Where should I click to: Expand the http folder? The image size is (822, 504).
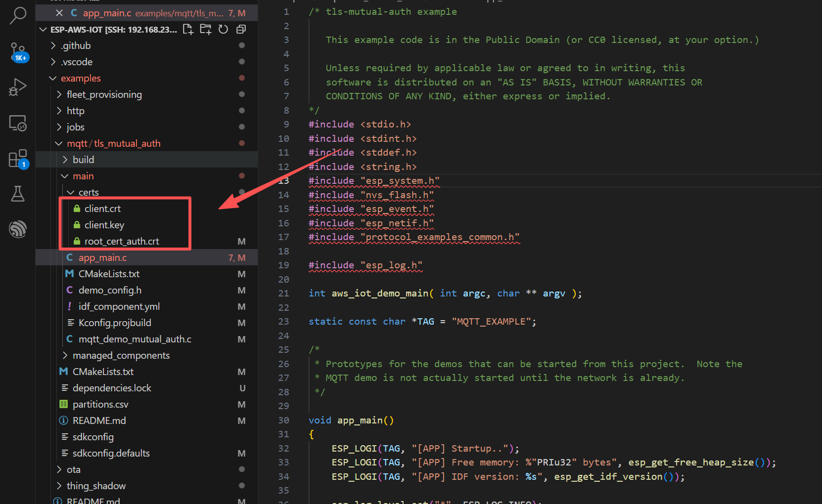[59, 111]
